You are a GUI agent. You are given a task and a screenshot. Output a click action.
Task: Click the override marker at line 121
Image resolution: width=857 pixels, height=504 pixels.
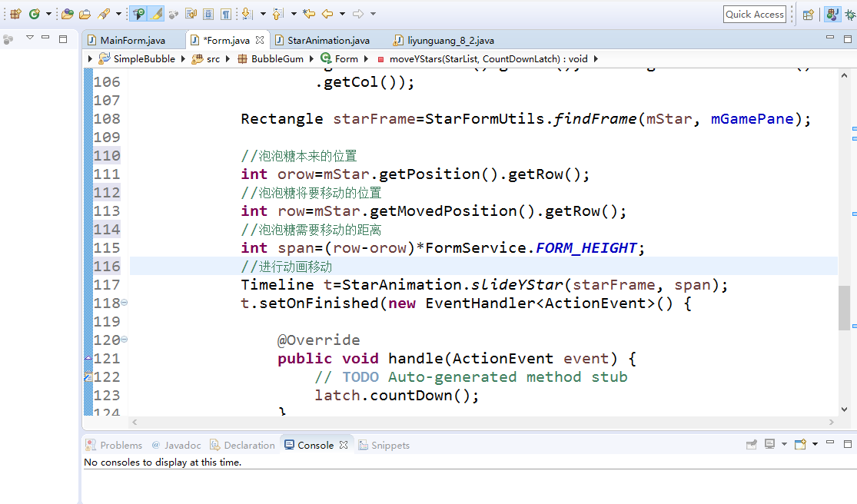[88, 359]
